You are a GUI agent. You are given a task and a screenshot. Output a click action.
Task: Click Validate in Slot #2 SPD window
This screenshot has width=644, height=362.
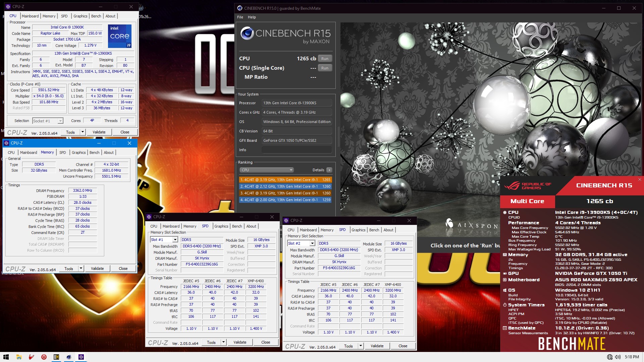(x=377, y=346)
